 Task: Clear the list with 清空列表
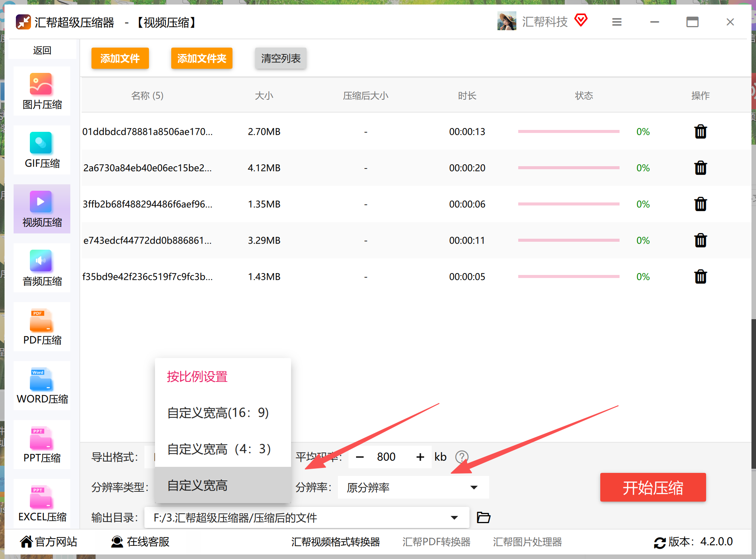coord(281,58)
